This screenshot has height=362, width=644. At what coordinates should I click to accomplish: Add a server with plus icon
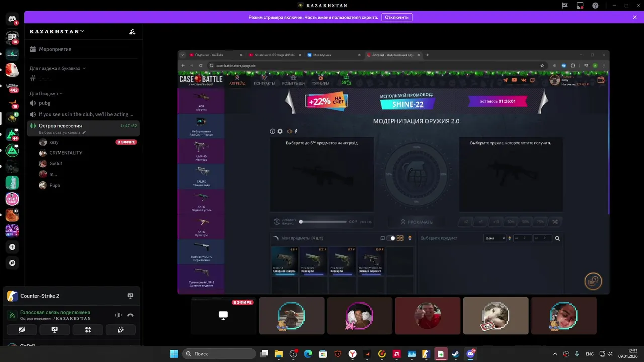click(x=12, y=247)
